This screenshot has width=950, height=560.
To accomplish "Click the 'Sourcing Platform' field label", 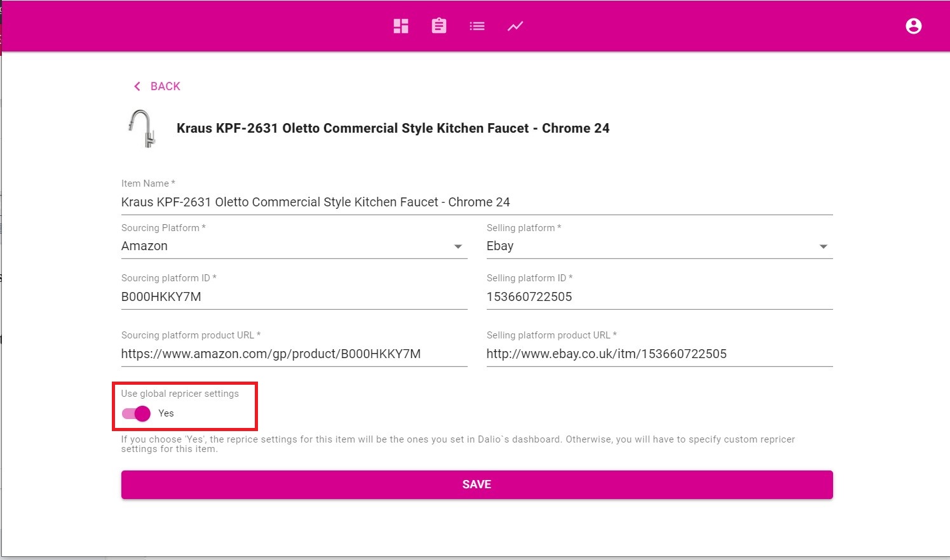I will (x=163, y=228).
